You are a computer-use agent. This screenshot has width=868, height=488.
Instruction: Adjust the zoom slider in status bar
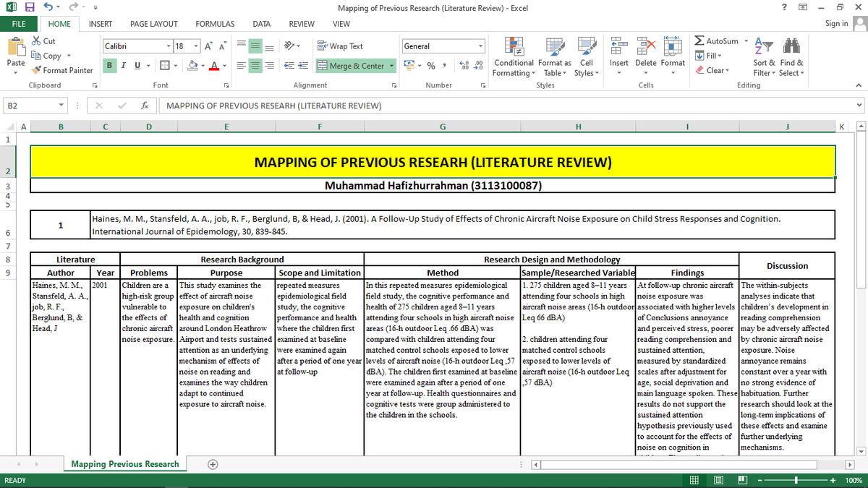796,480
